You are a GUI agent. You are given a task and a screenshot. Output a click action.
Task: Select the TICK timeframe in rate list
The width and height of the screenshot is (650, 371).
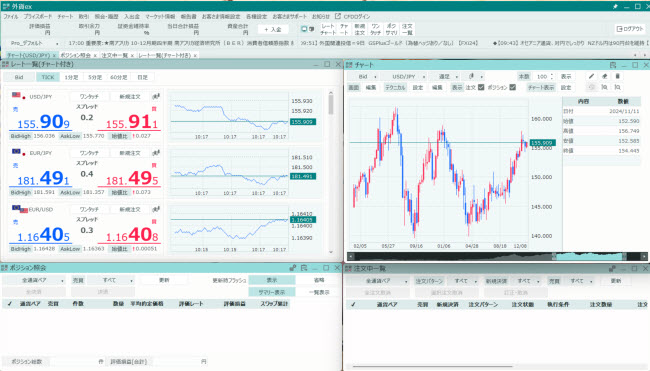48,77
